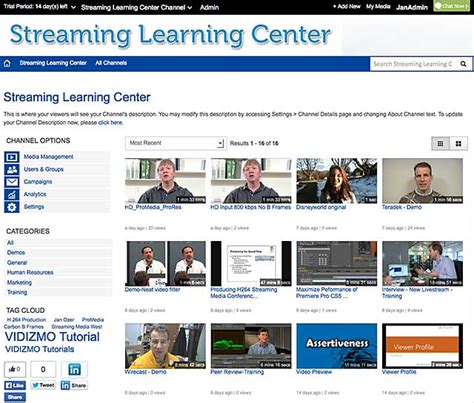This screenshot has width=474, height=403.
Task: Click the home icon in blue navigation bar
Action: pyautogui.click(x=7, y=63)
